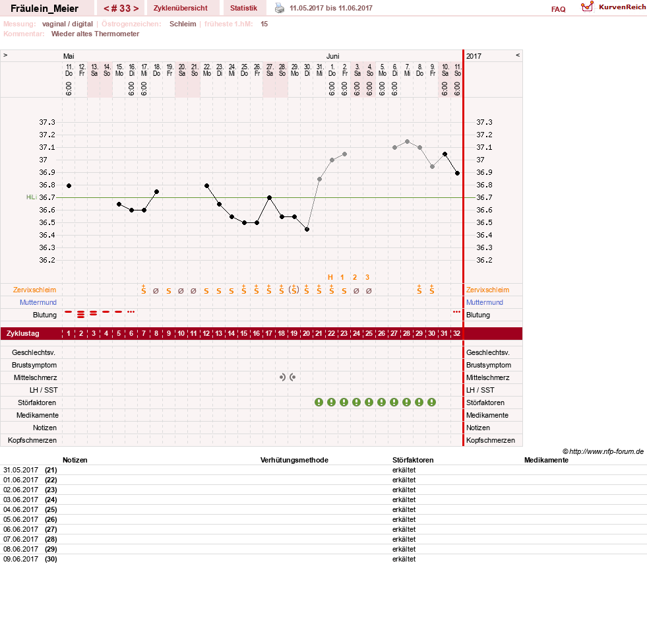Click the temperature point on cycle day 28
647x644 pixels.
(x=408, y=142)
